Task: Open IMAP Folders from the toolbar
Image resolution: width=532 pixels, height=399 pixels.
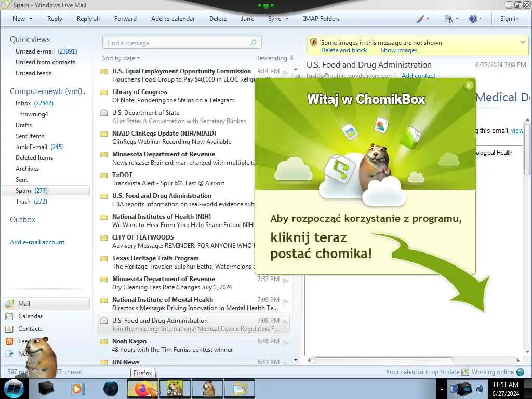Action: click(321, 19)
